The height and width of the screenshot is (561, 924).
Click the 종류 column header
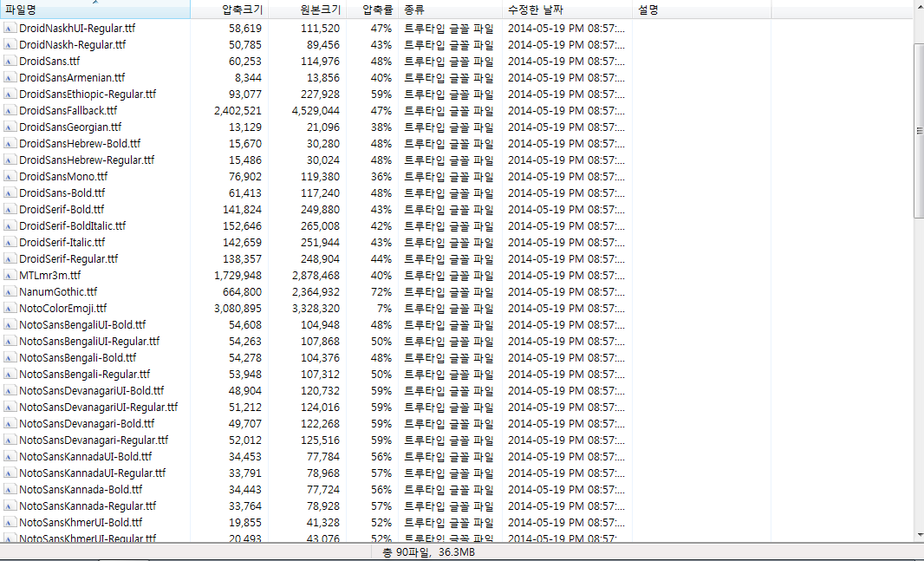[x=414, y=10]
